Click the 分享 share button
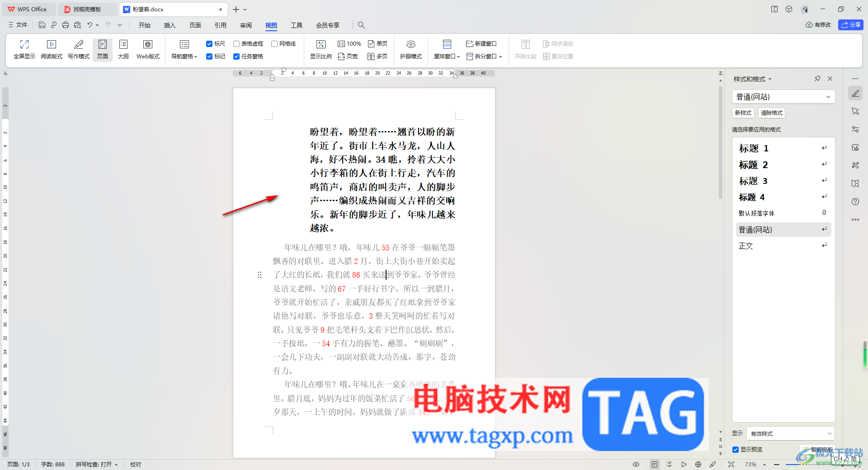The width and height of the screenshot is (868, 470). [x=850, y=25]
